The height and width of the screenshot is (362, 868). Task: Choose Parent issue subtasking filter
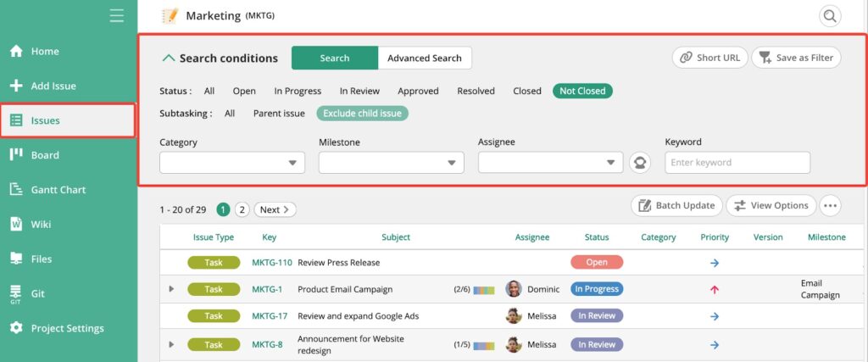[279, 114]
